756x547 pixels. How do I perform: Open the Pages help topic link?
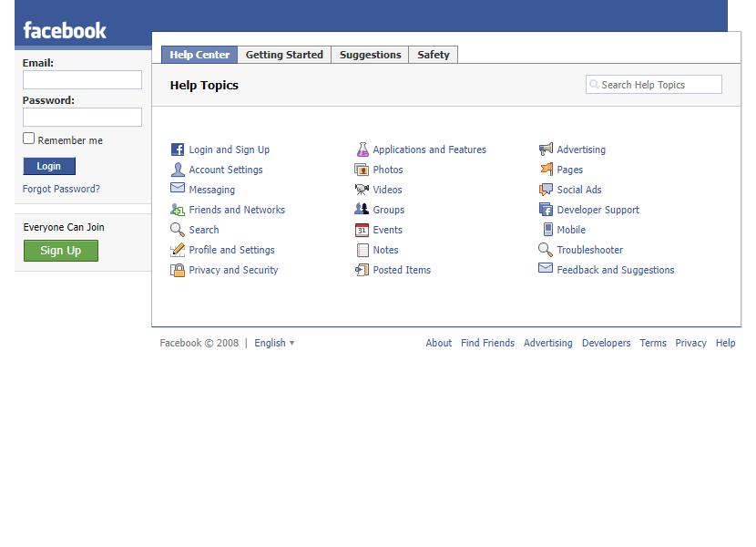(x=569, y=170)
